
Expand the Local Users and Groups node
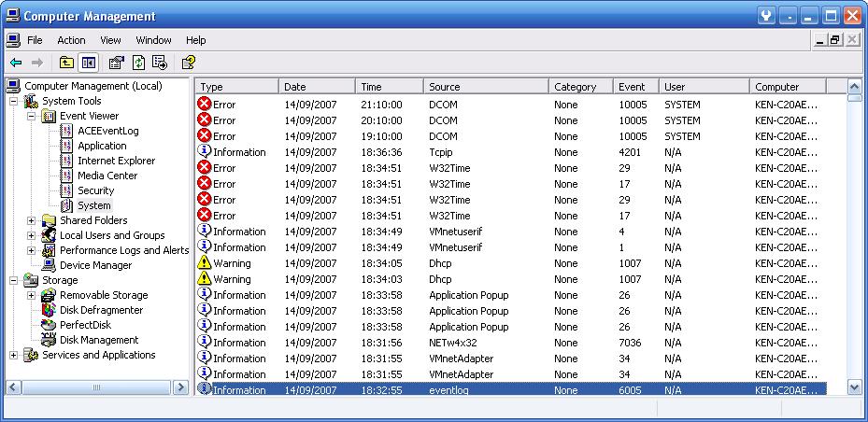point(31,235)
